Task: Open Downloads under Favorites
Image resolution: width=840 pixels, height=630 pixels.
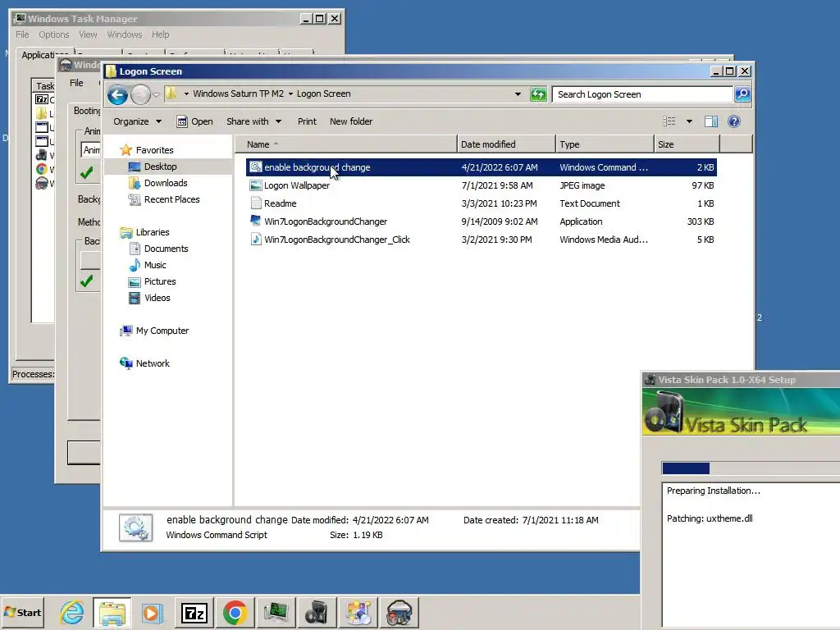Action: pos(166,183)
